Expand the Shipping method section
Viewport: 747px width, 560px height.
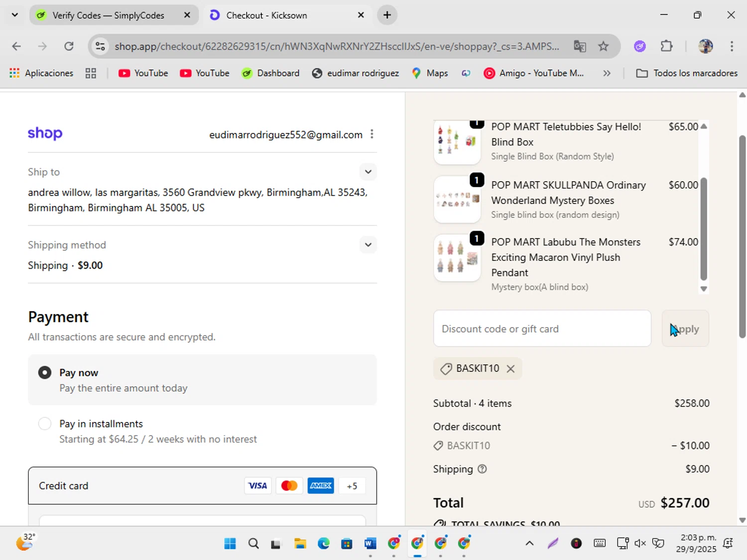coord(368,244)
